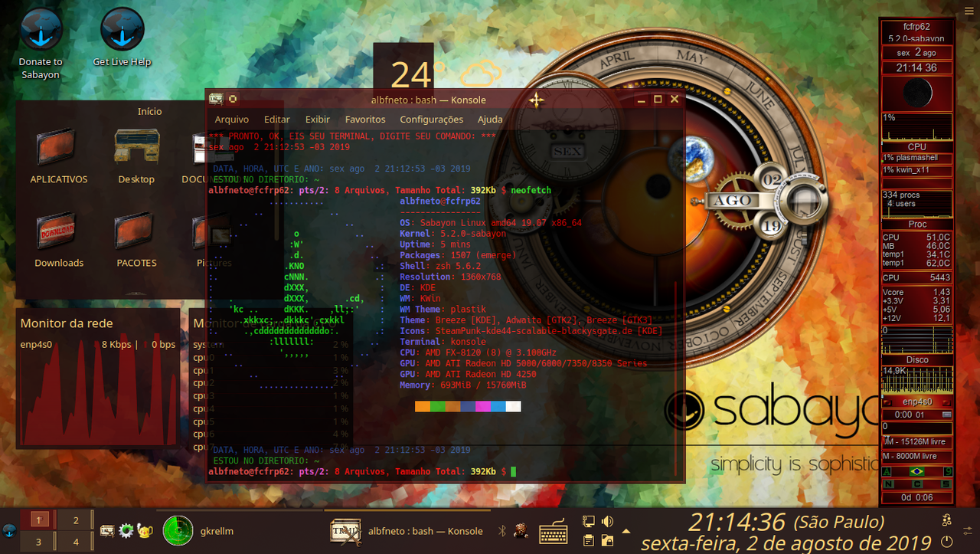Viewport: 980px width, 554px height.
Task: Toggle Konsole pin on all desktops button
Action: click(x=233, y=99)
